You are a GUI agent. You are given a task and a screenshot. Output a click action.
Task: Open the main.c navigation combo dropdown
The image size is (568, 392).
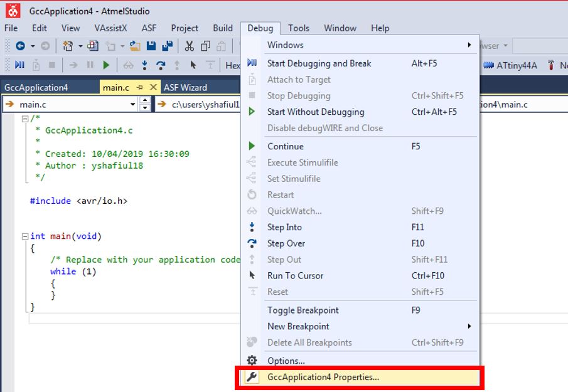pyautogui.click(x=133, y=104)
